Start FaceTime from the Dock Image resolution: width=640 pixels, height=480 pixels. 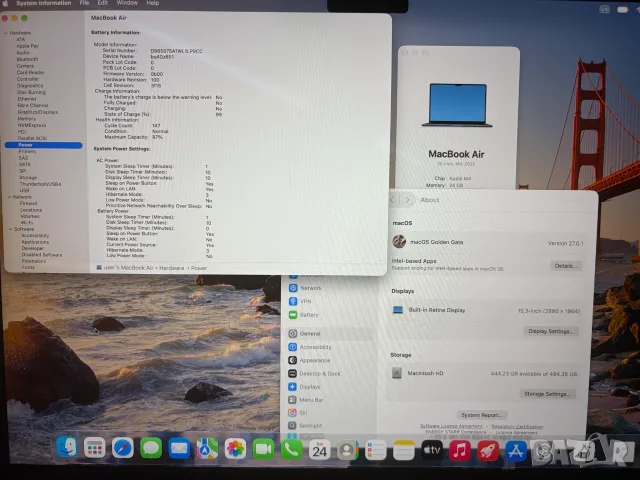point(263,449)
